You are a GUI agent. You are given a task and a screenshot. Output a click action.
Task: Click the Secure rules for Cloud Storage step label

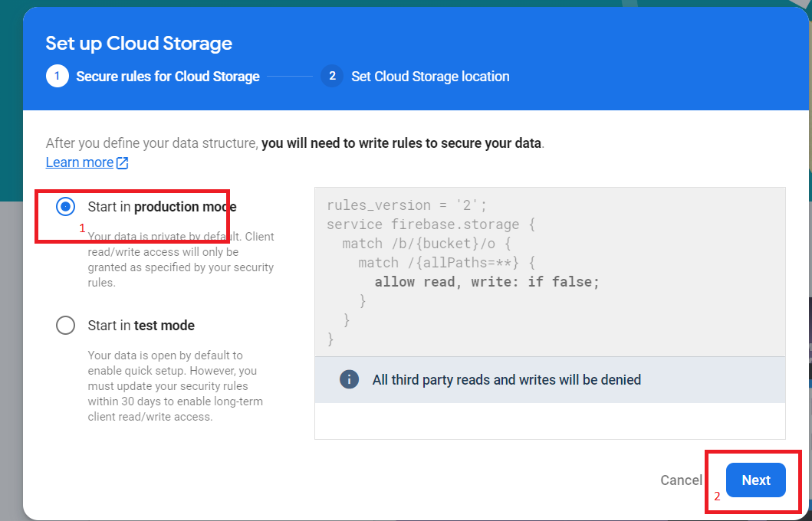[167, 77]
